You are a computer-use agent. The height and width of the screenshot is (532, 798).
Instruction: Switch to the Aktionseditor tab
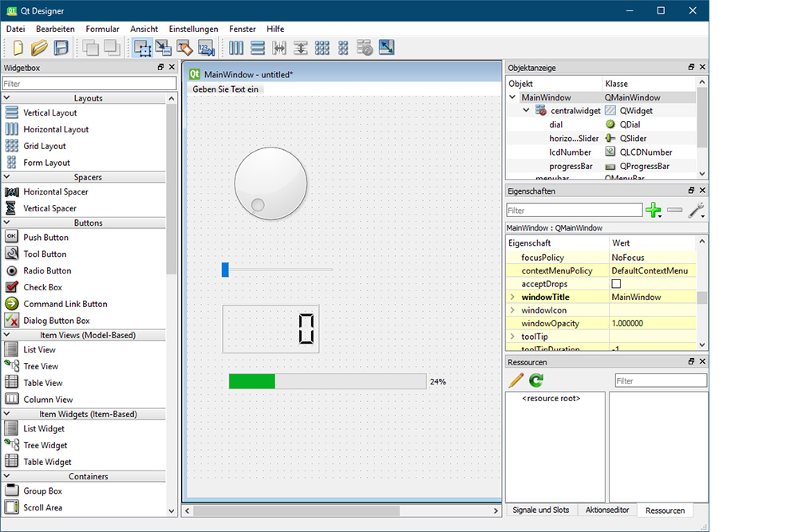607,510
